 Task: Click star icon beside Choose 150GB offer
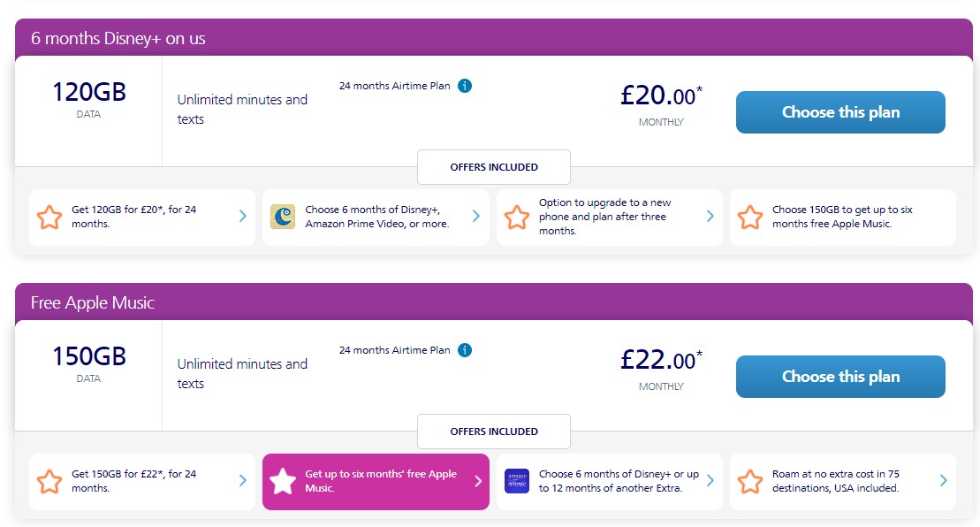click(750, 217)
